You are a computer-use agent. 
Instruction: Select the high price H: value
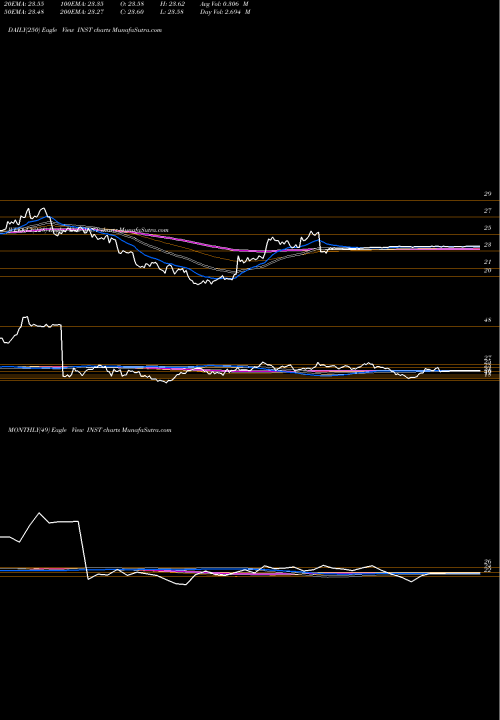pyautogui.click(x=172, y=3)
